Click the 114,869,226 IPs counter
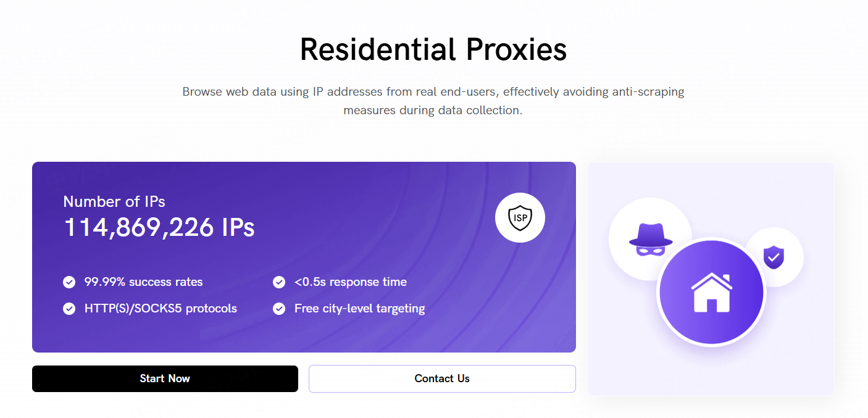 coord(159,227)
